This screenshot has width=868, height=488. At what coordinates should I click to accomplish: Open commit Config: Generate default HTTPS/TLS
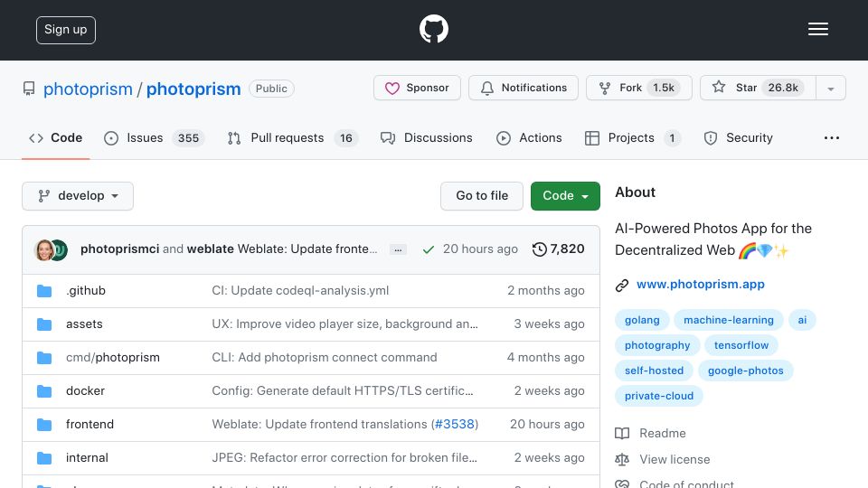tap(343, 390)
